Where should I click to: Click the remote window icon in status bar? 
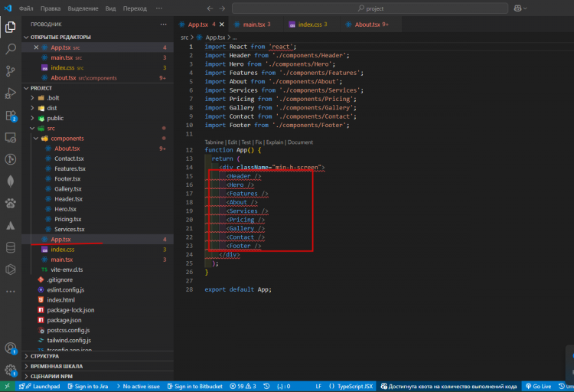(x=8, y=386)
